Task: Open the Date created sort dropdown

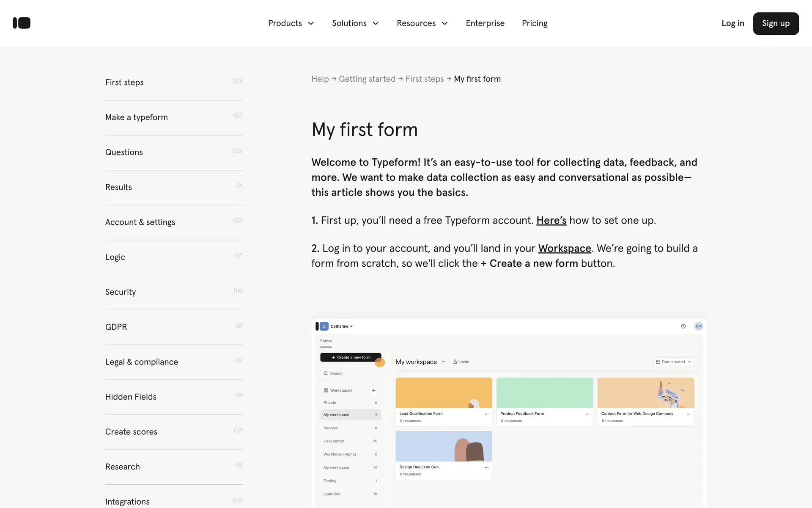Action: [x=673, y=362]
